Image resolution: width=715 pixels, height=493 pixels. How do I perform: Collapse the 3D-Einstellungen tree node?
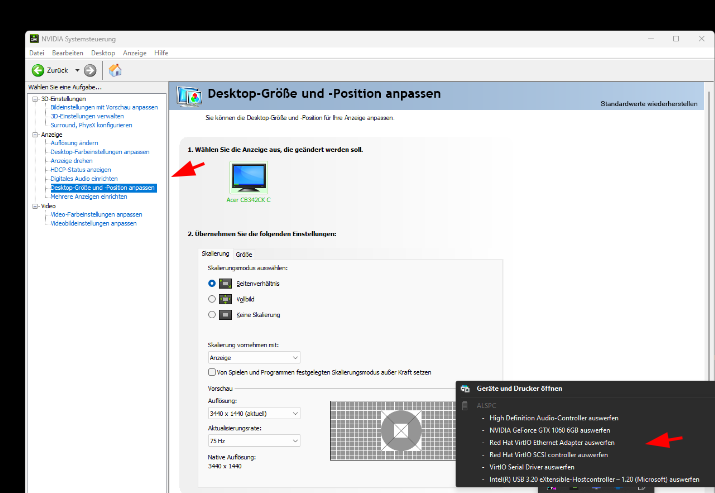(35, 99)
